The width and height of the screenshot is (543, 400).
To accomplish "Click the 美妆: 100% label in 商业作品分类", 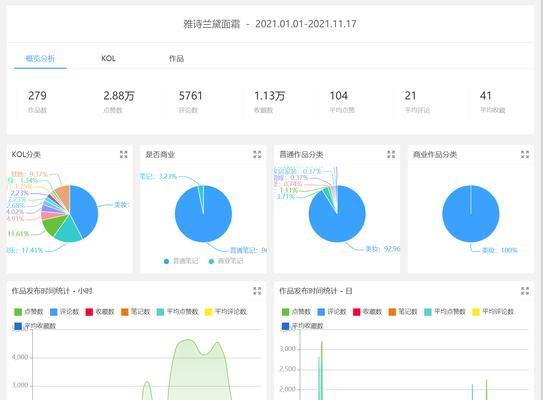I will click(499, 250).
